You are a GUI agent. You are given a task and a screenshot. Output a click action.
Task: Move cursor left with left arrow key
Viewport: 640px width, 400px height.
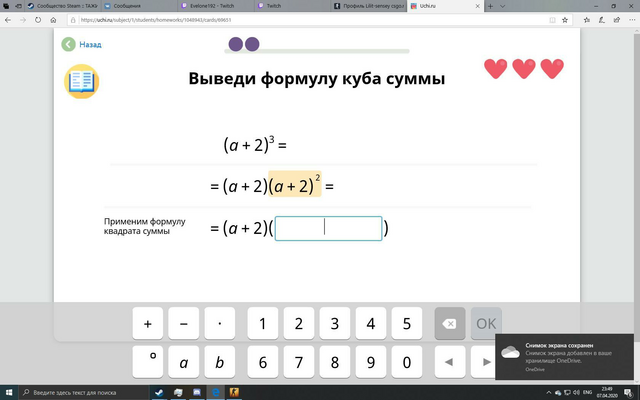pos(450,362)
